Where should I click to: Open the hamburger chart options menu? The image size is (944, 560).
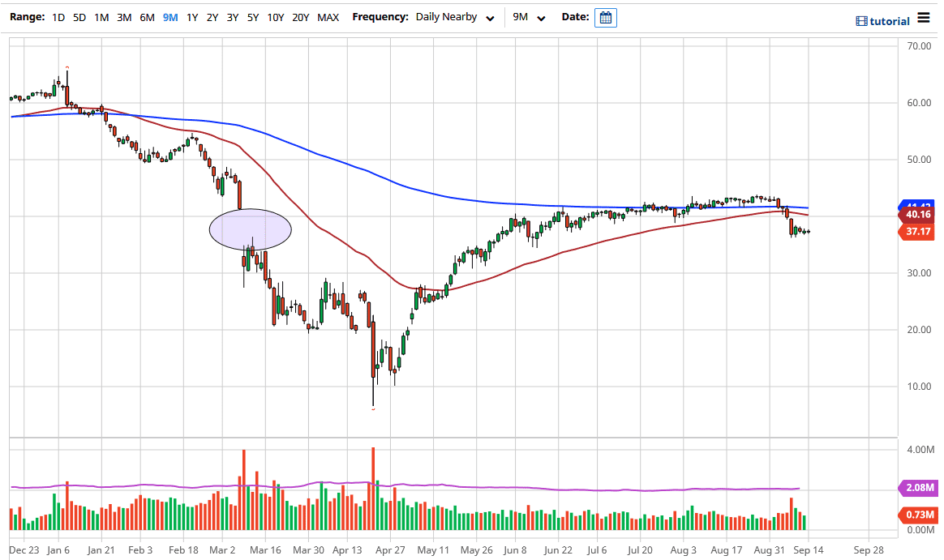point(924,16)
